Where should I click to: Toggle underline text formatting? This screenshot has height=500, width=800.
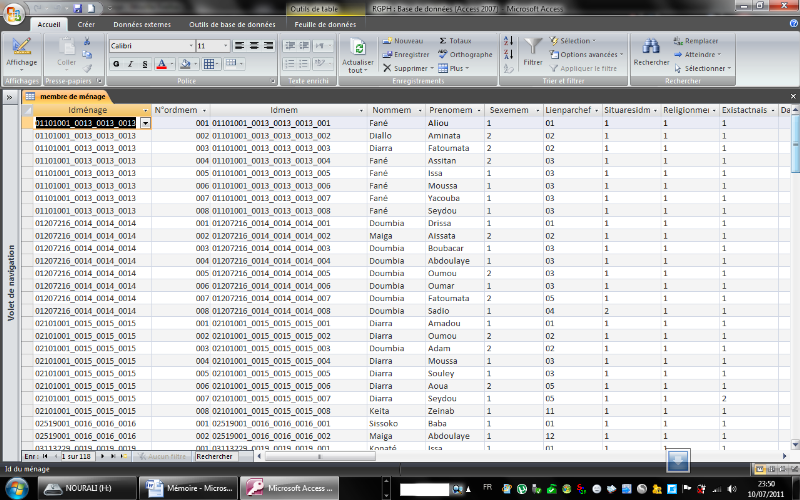144,64
